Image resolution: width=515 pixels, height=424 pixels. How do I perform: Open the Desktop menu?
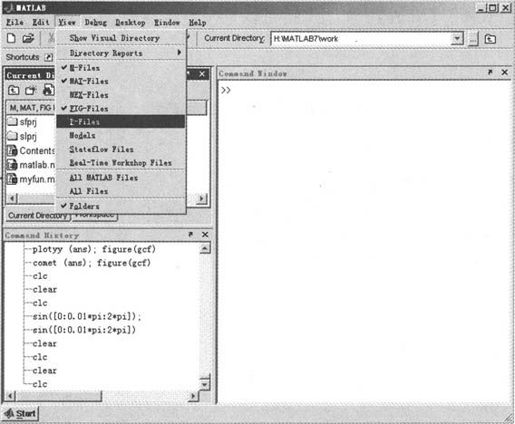[x=130, y=22]
